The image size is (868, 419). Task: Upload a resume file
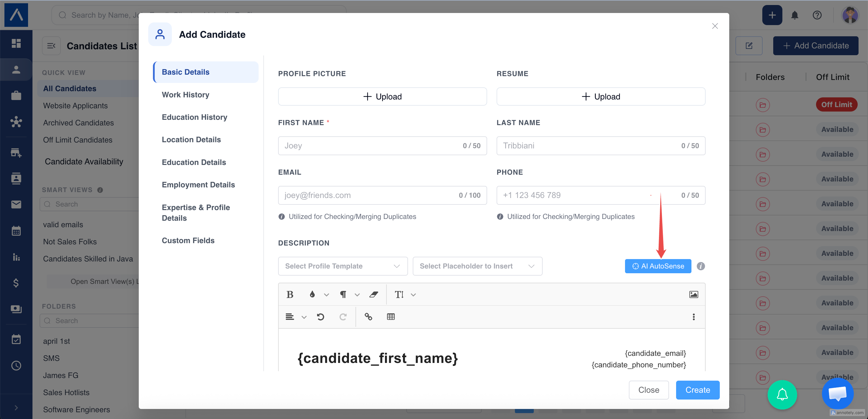(x=601, y=97)
